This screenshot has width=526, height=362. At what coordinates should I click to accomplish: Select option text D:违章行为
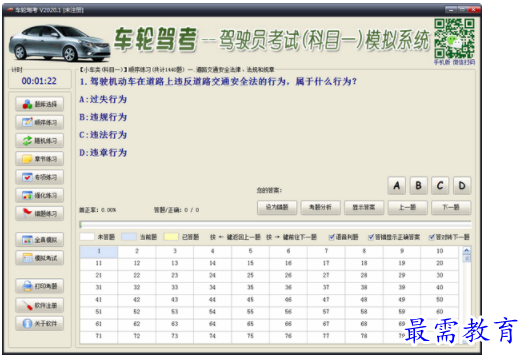103,153
